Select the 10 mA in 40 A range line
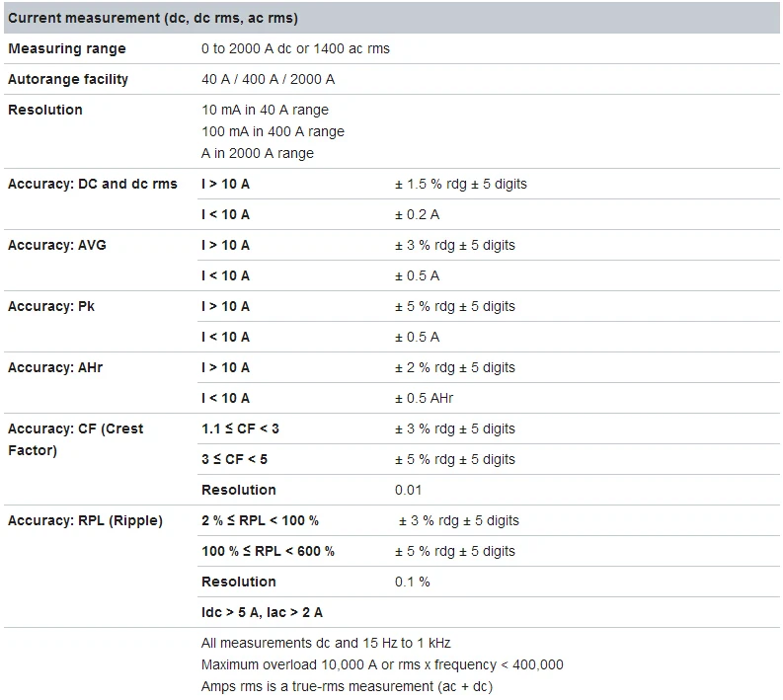783x700 pixels. point(266,110)
